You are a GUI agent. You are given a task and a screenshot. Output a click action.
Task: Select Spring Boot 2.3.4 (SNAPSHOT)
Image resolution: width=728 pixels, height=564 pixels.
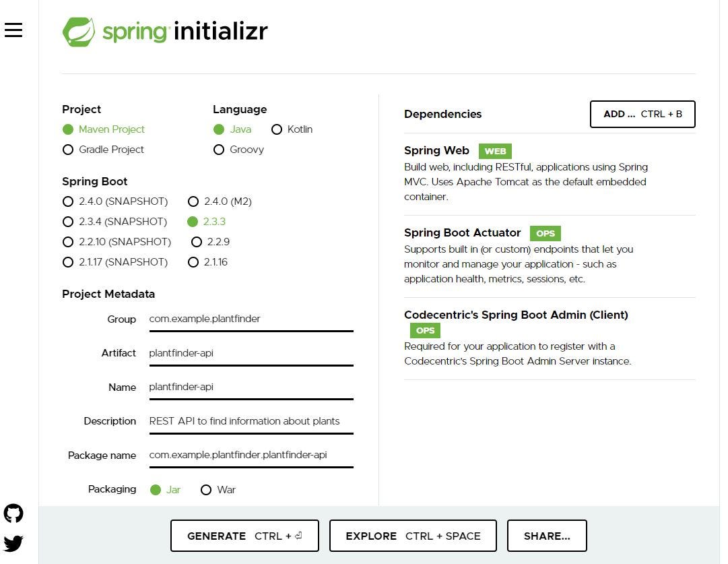click(114, 222)
